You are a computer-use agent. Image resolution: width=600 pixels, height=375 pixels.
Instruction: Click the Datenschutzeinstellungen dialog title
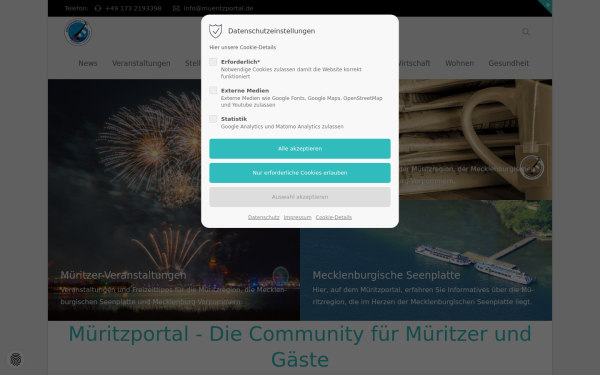click(x=272, y=31)
